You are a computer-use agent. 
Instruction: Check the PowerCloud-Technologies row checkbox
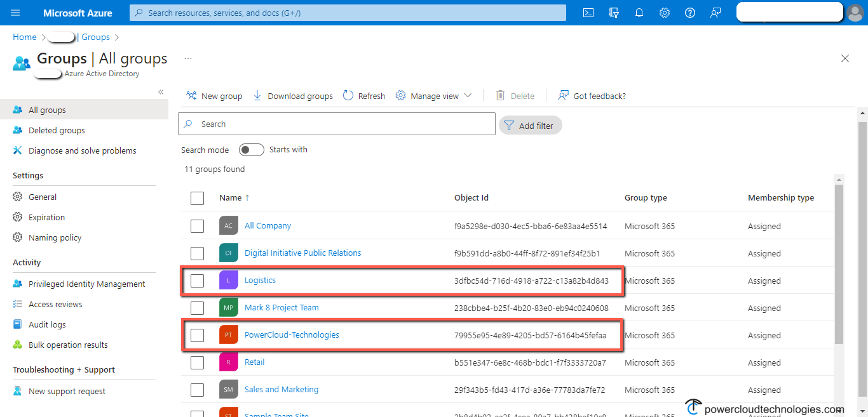198,335
